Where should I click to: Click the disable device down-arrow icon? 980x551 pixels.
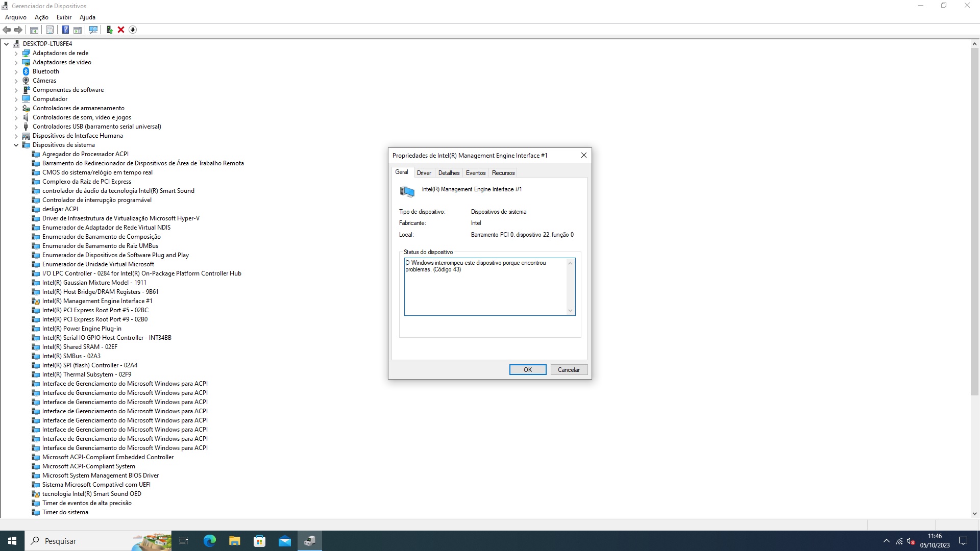[x=133, y=30]
